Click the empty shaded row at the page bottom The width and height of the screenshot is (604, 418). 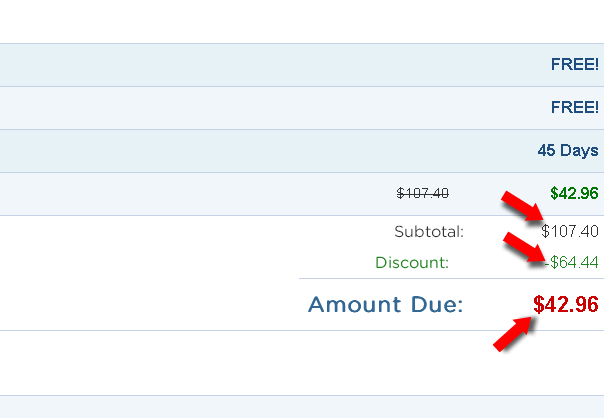point(302,407)
